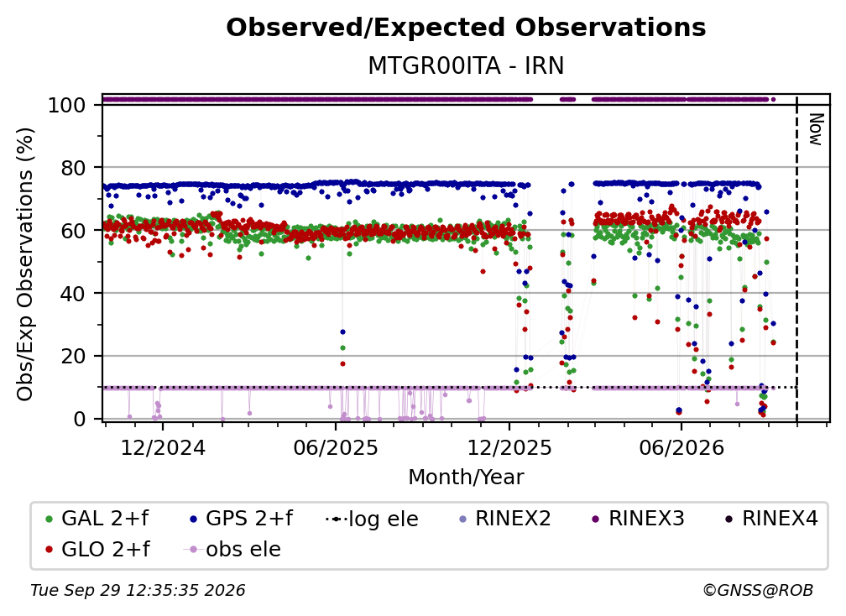Click the 80 y-axis tick label

[73, 169]
